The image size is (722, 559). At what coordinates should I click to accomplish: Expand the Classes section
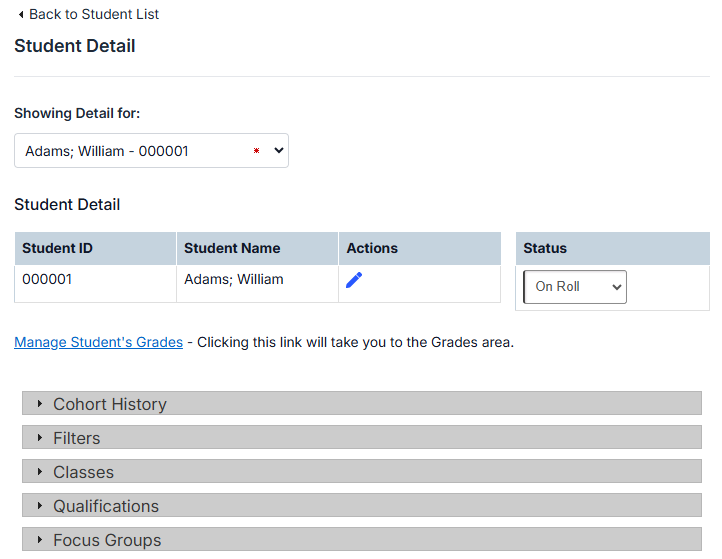pos(84,472)
